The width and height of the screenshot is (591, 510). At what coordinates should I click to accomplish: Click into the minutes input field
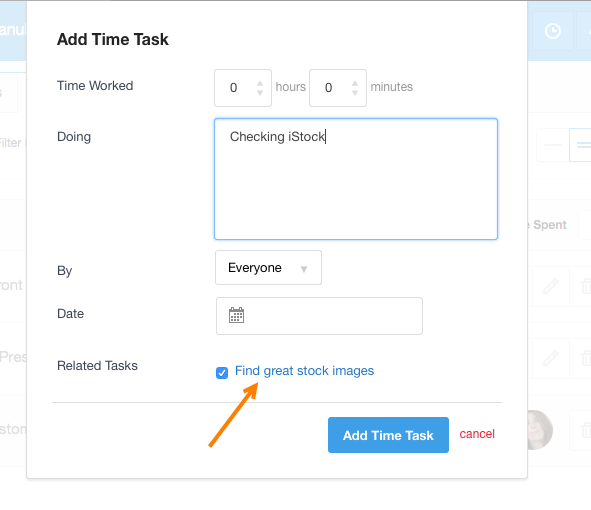tap(338, 88)
